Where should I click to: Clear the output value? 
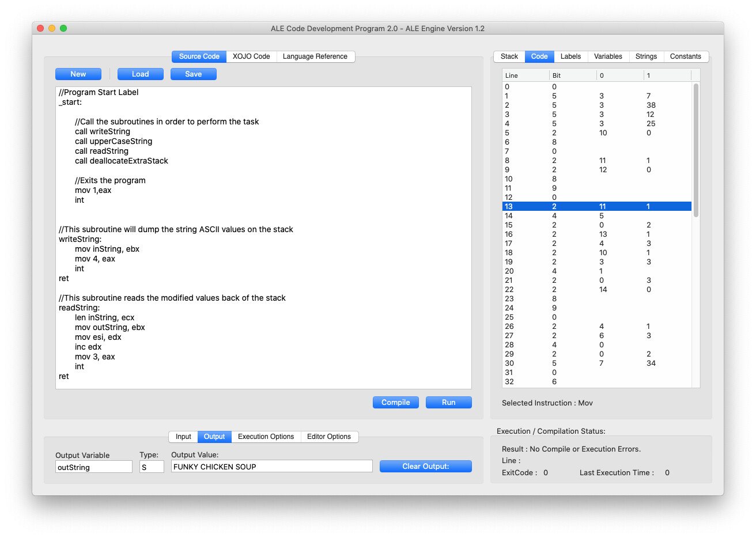click(x=425, y=467)
